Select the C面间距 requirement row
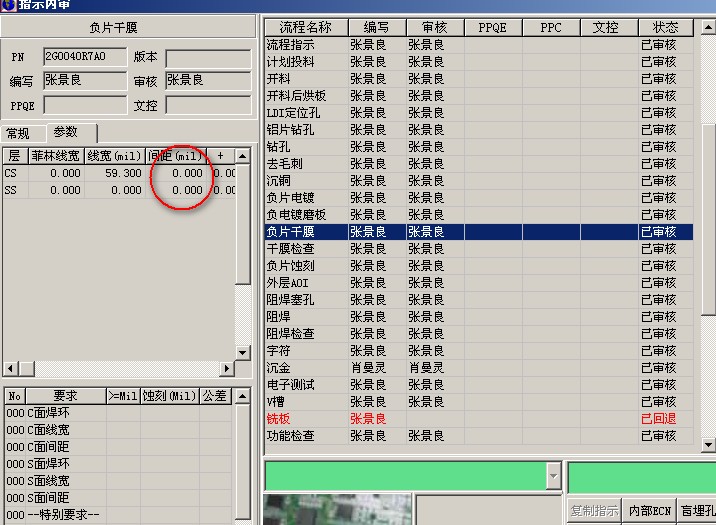The height and width of the screenshot is (525, 716). coord(119,447)
